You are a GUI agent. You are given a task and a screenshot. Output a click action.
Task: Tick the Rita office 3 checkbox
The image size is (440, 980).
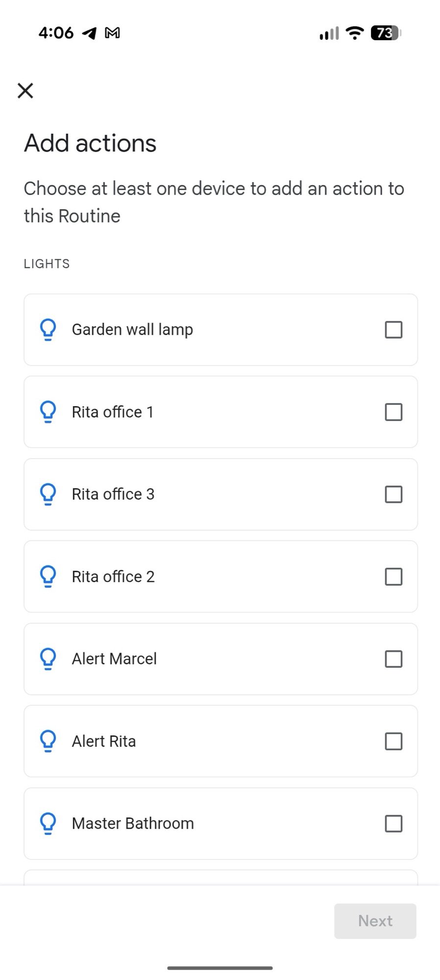point(393,494)
